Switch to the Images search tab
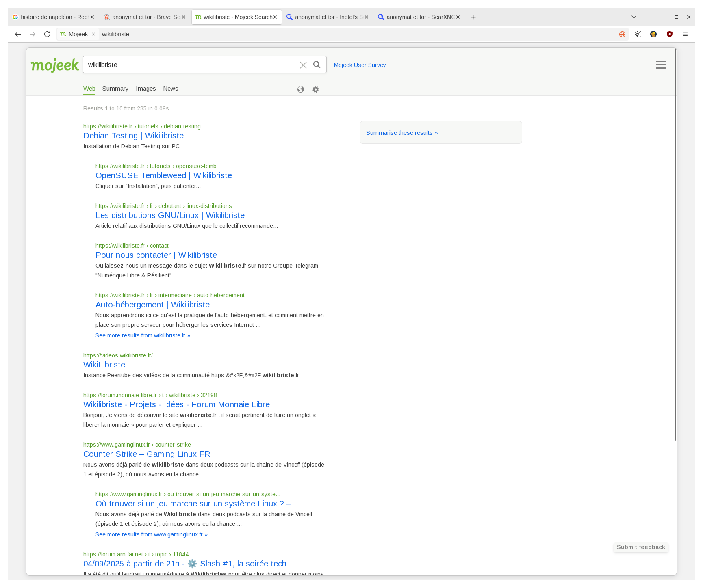 coord(145,89)
